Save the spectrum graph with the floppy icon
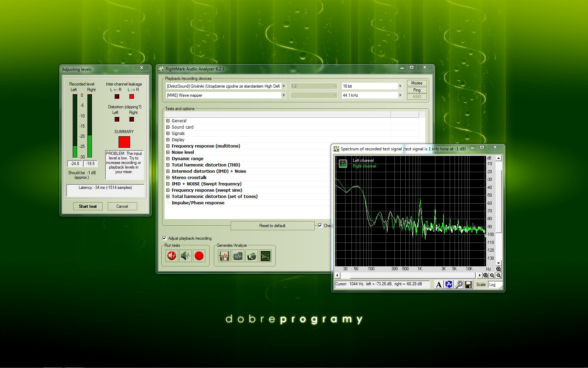 (468, 285)
